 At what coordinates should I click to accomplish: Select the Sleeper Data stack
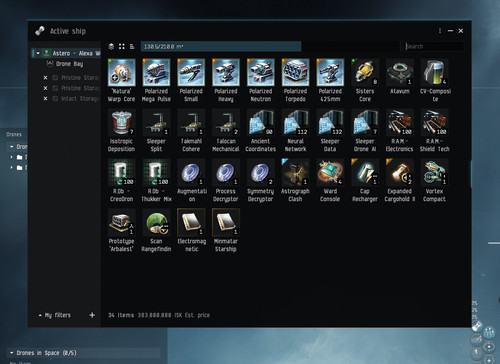point(330,130)
